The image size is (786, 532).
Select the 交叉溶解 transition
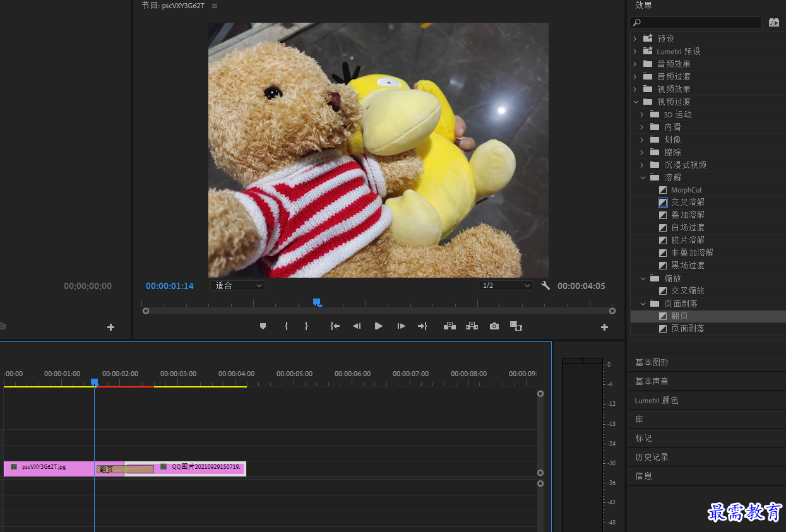[x=688, y=203]
